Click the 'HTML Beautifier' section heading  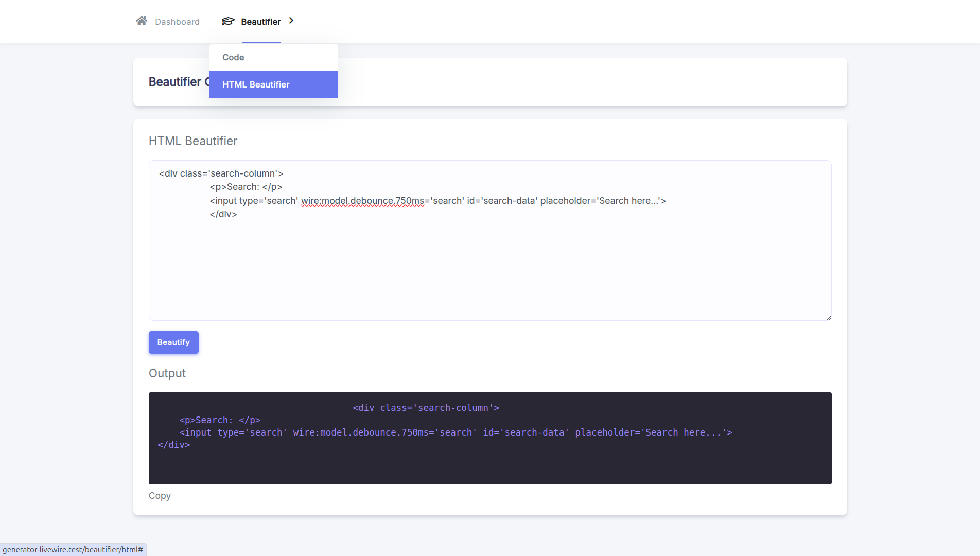point(193,141)
